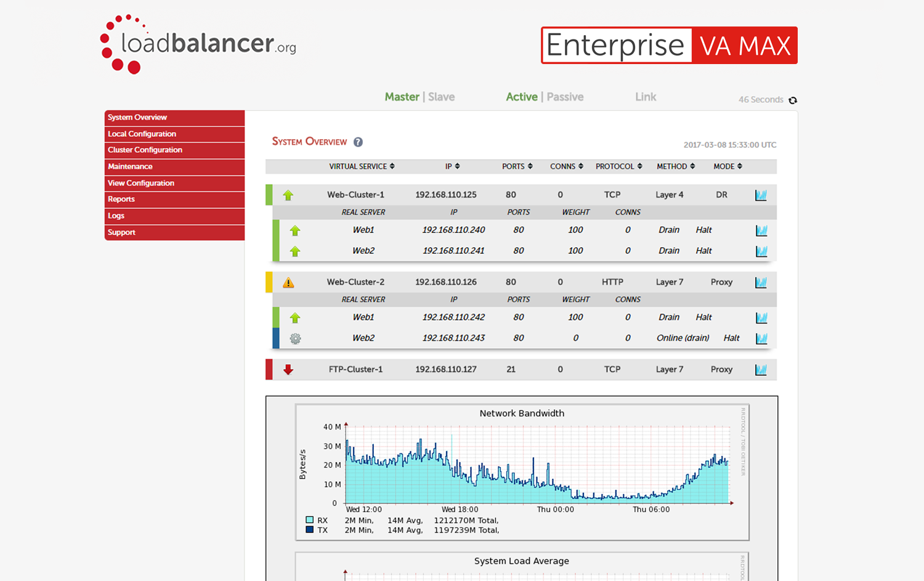Click the Link label
Screen dimensions: 924x581
coord(646,97)
